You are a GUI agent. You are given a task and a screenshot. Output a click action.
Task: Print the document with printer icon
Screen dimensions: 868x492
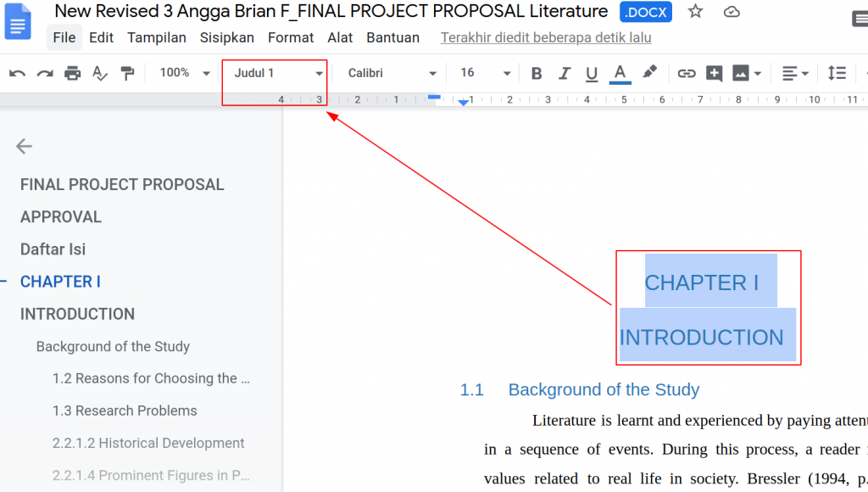(73, 74)
